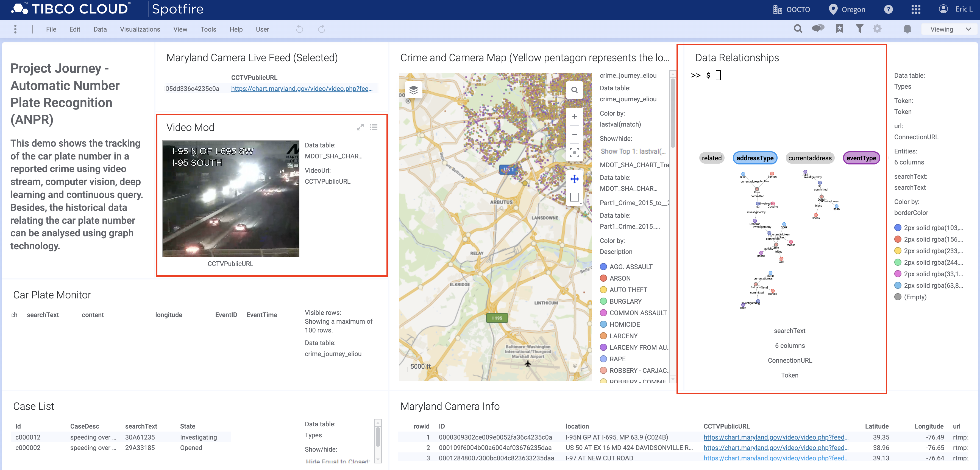Click the Video Mod camera thumbnail to select it
980x470 pixels.
(231, 199)
